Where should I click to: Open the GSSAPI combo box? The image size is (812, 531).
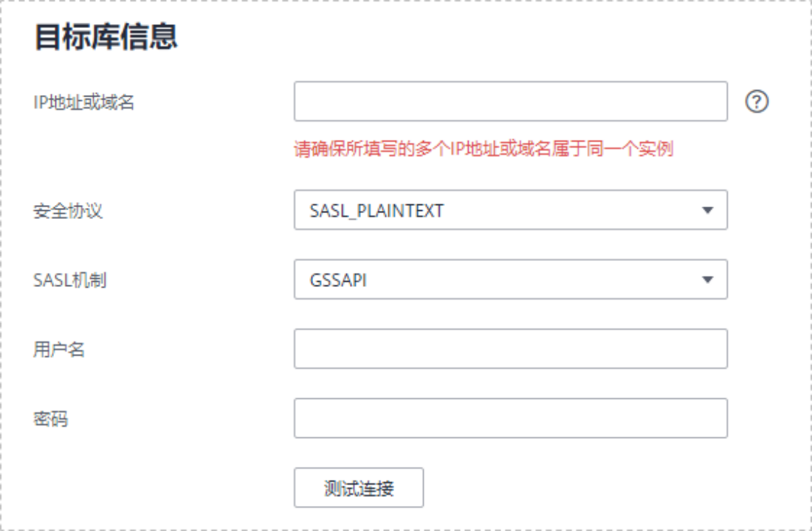click(510, 280)
